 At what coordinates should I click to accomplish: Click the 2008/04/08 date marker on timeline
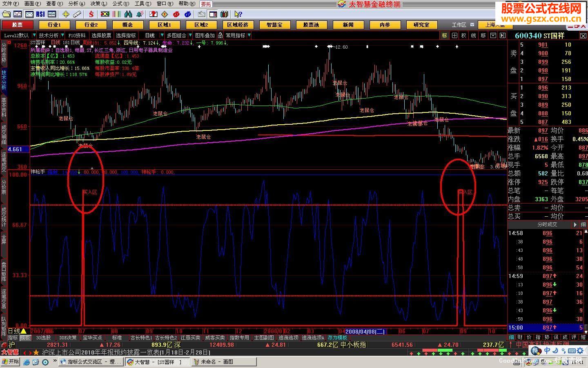tap(365, 331)
